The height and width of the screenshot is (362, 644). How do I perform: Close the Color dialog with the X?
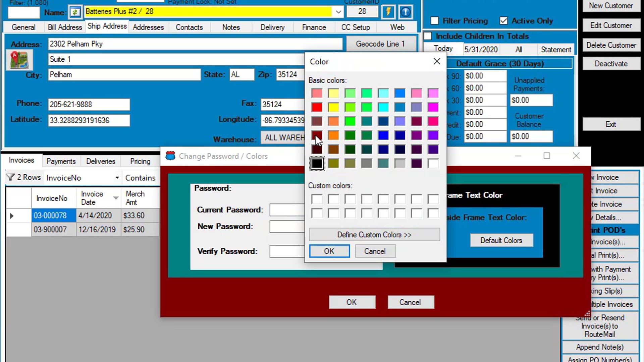click(x=437, y=61)
